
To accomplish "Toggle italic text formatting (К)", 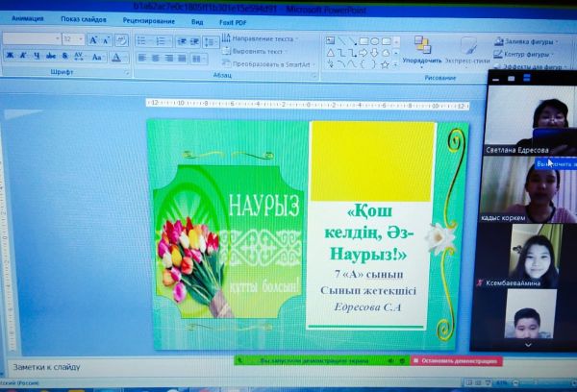I will click(21, 56).
